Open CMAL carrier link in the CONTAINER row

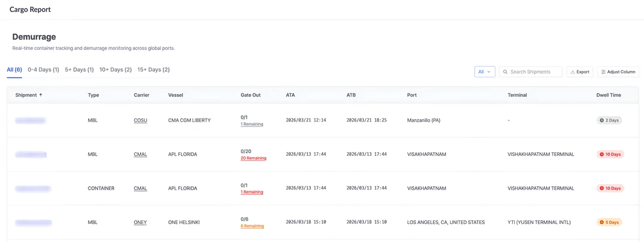[141, 188]
